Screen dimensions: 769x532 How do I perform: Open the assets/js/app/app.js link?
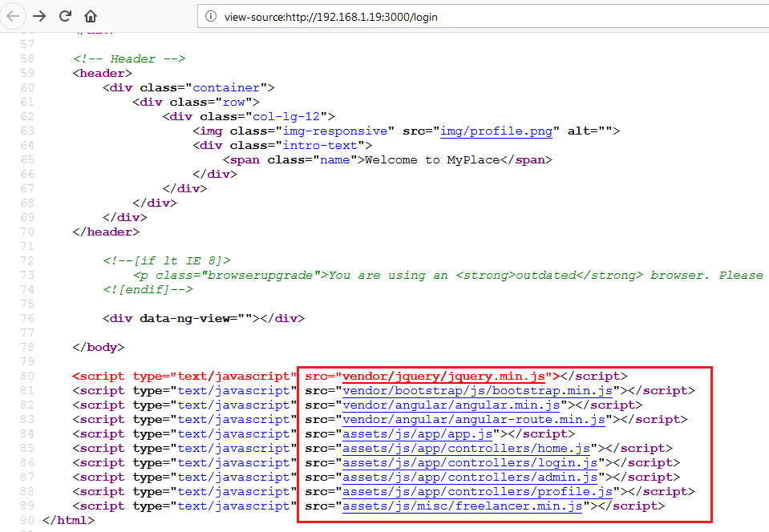[x=418, y=434]
